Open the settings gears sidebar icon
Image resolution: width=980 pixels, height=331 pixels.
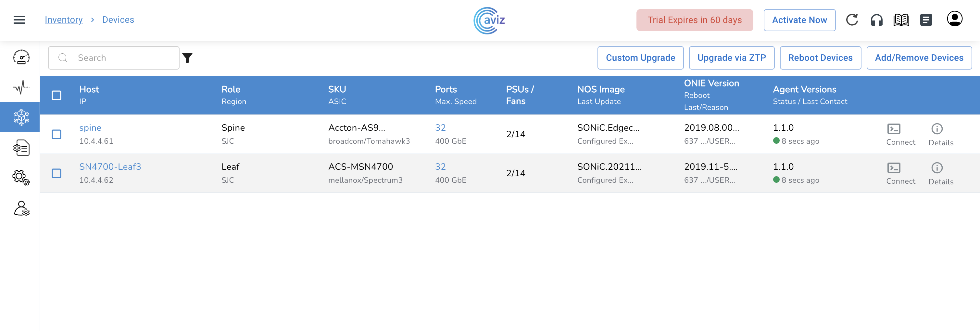[x=21, y=178]
